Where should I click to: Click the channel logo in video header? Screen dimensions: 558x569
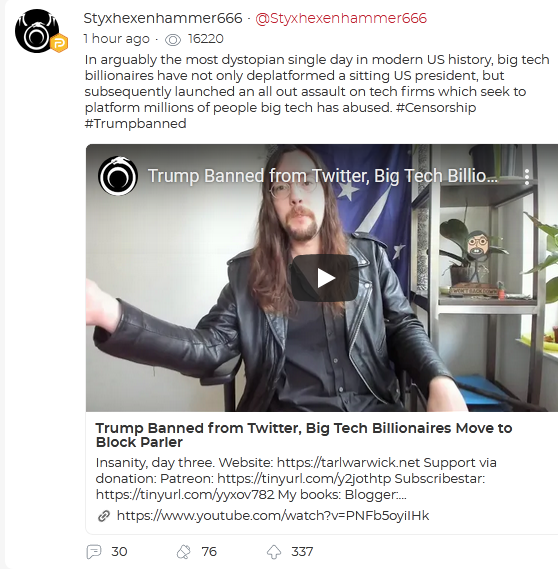(x=118, y=176)
